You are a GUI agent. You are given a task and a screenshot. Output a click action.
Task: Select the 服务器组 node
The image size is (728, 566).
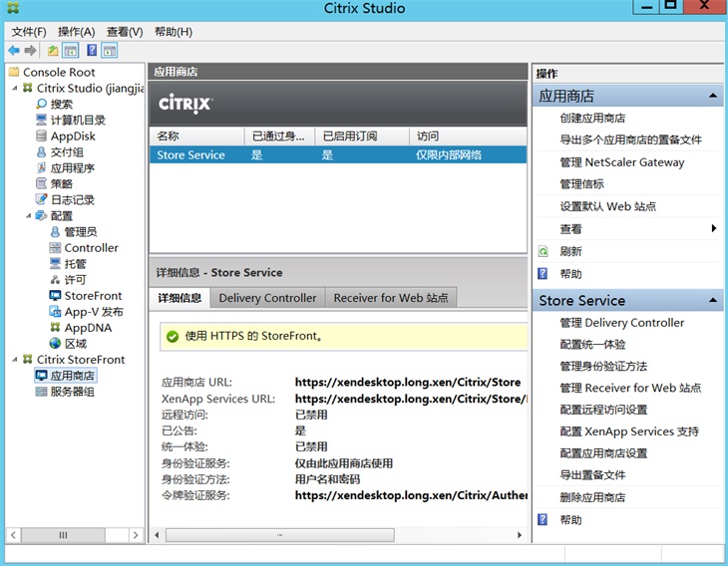(x=73, y=392)
